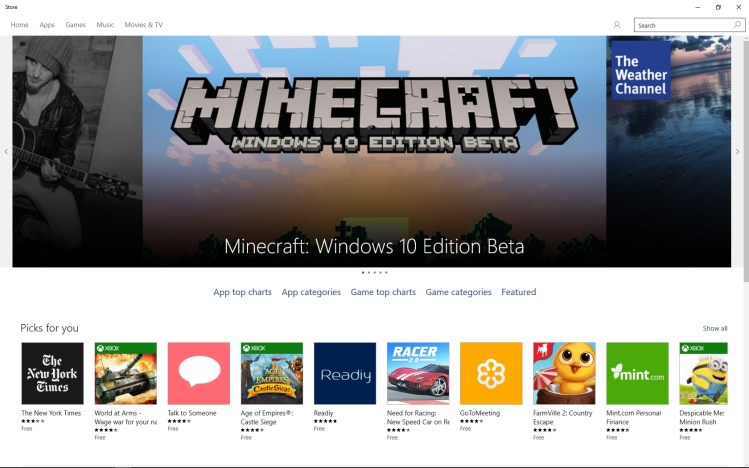
Task: Select the first carousel page dot
Action: [363, 272]
